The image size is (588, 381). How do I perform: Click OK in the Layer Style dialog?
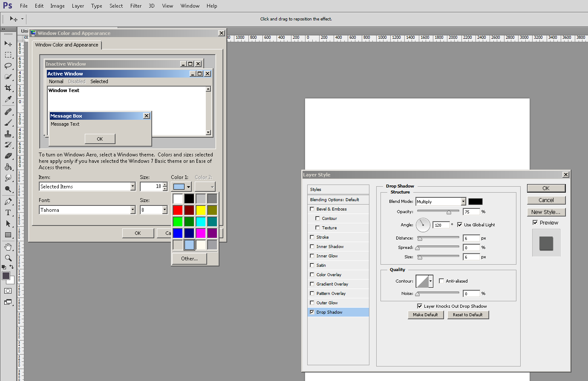click(x=546, y=188)
